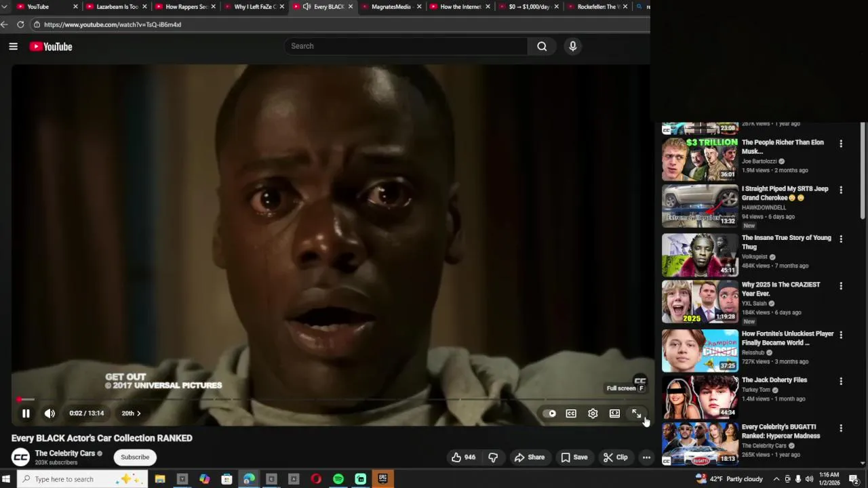Open the weather widget '42°F Partly cloudy'
868x488 pixels.
[730, 479]
